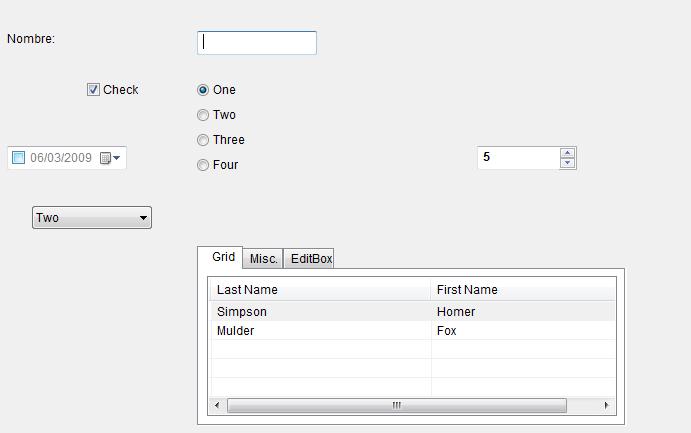The width and height of the screenshot is (691, 433).
Task: Select the Simpson row in grid
Action: [320, 311]
